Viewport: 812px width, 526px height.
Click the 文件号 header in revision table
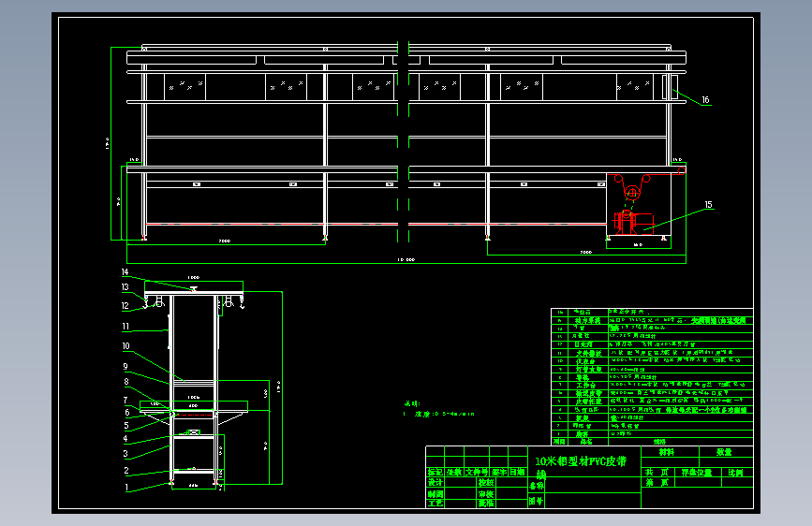click(477, 472)
